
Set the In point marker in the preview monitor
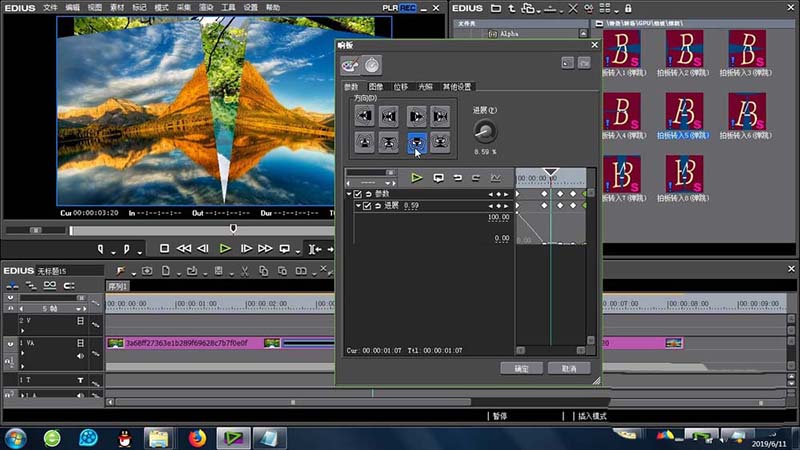(x=101, y=249)
